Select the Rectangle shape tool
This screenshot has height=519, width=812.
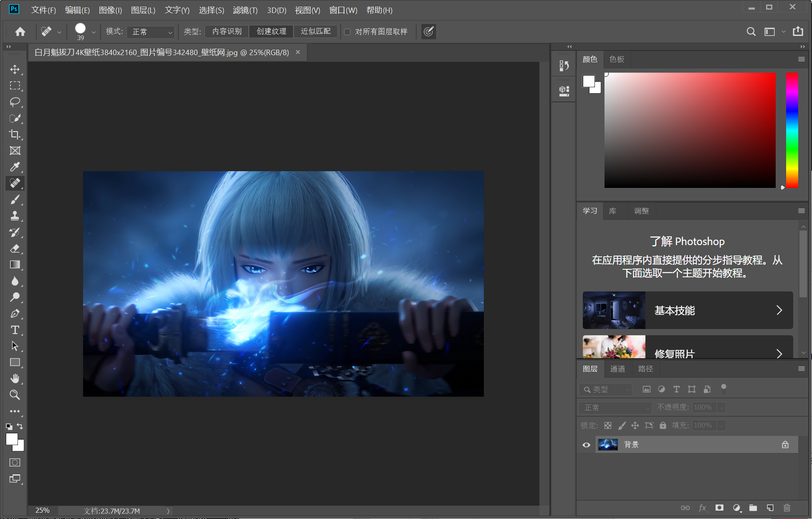(15, 362)
